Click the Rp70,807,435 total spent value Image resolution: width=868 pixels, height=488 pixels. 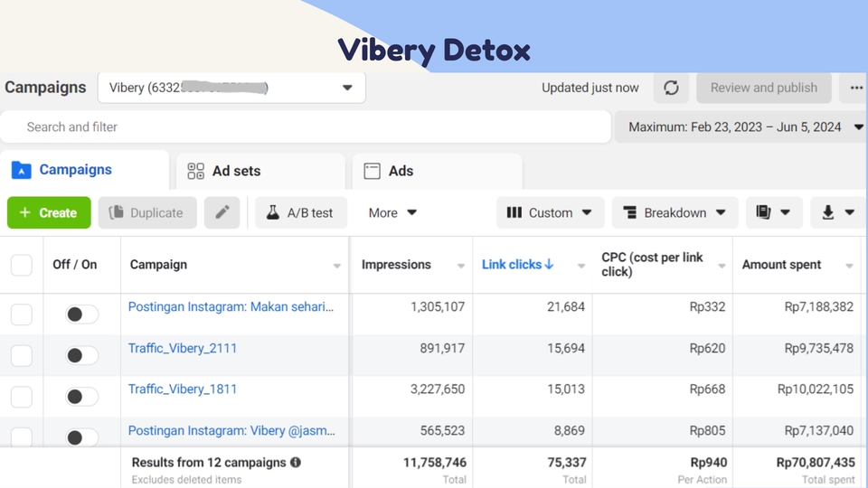(x=816, y=462)
